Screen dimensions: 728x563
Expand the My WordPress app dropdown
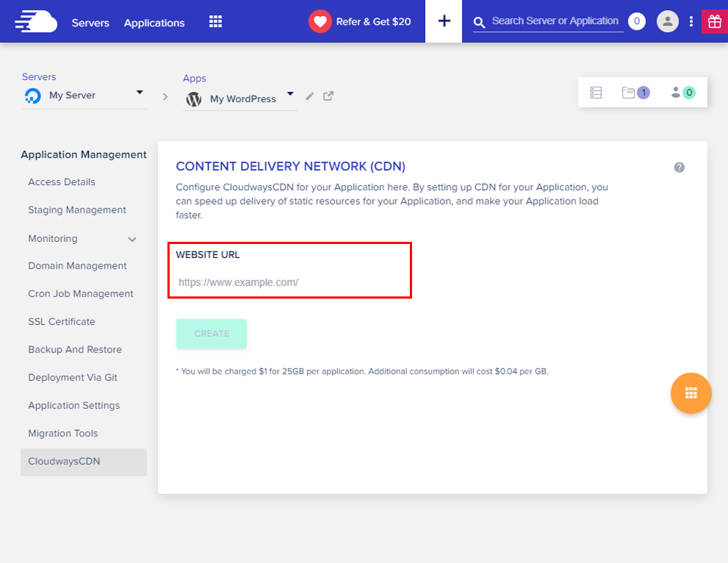coord(290,94)
